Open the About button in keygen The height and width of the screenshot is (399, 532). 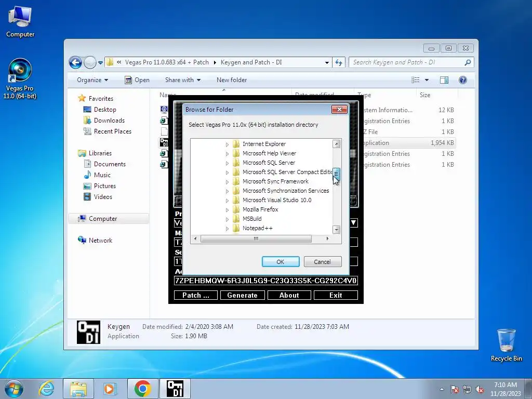[289, 295]
